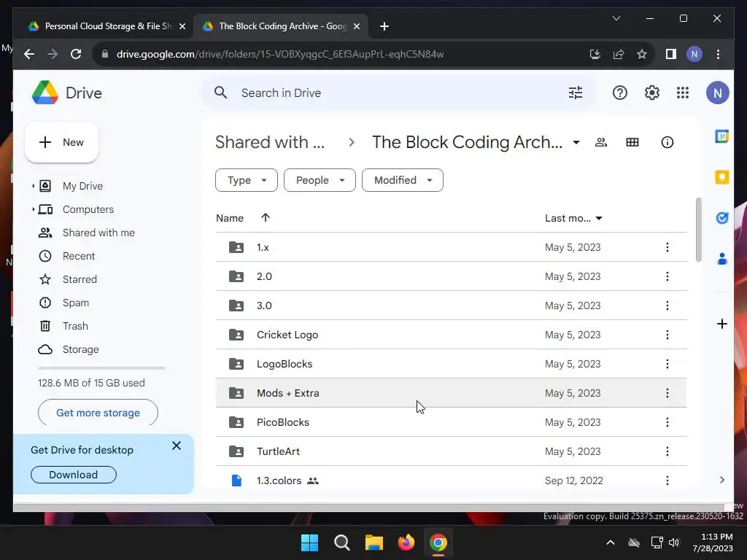Open more actions for 2.0 folder
Viewport: 747px width, 560px height.
667,276
